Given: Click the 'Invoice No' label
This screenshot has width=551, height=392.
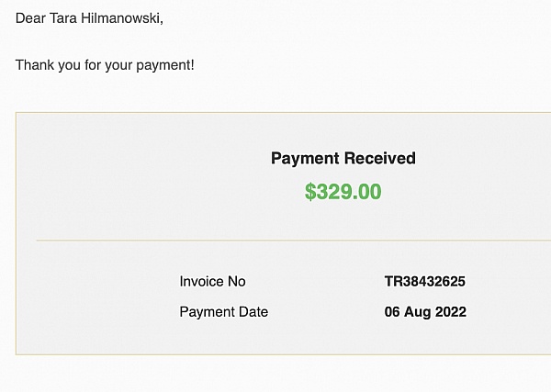Looking at the screenshot, I should click(x=213, y=281).
